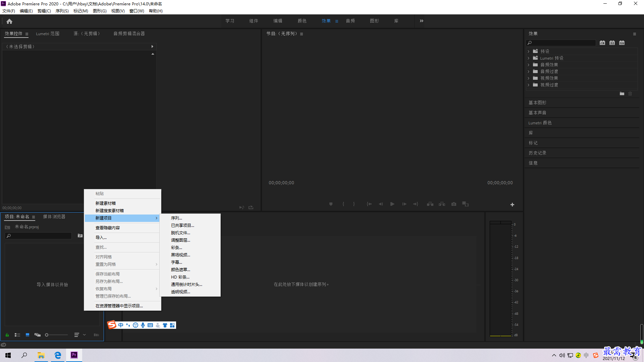Switch to 媒体浏览器 tab

(x=54, y=217)
